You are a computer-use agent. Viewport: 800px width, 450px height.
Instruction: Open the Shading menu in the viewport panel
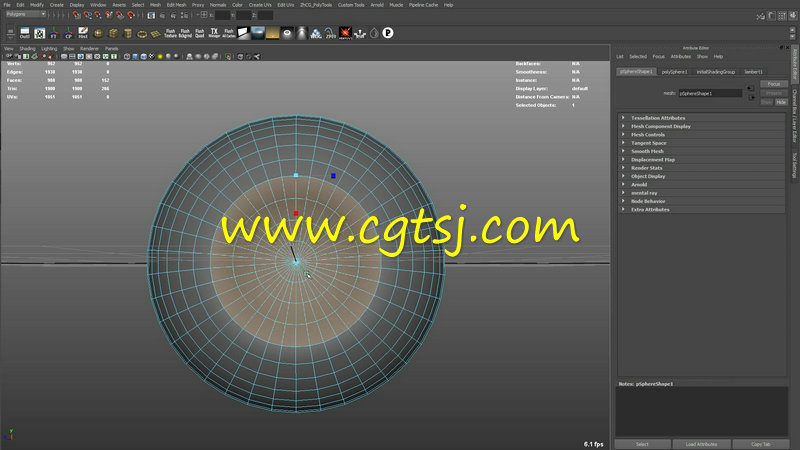[x=28, y=48]
